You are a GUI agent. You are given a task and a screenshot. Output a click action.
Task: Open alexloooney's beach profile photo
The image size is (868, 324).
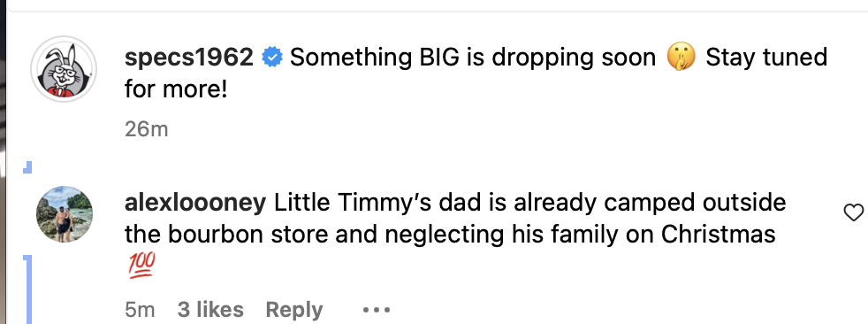(x=65, y=214)
